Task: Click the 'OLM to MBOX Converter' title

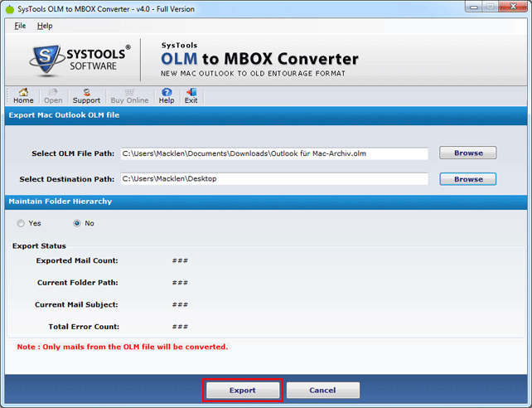Action: pyautogui.click(x=259, y=59)
